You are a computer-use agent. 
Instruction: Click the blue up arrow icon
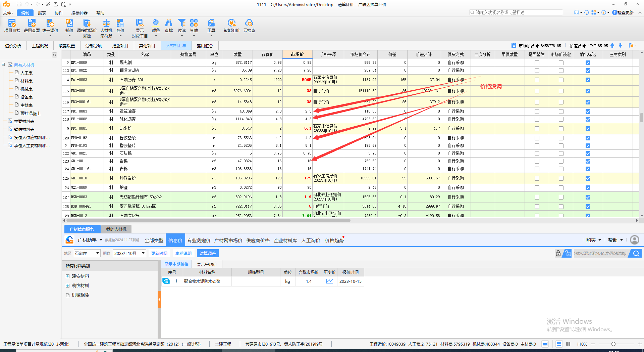pos(612,45)
